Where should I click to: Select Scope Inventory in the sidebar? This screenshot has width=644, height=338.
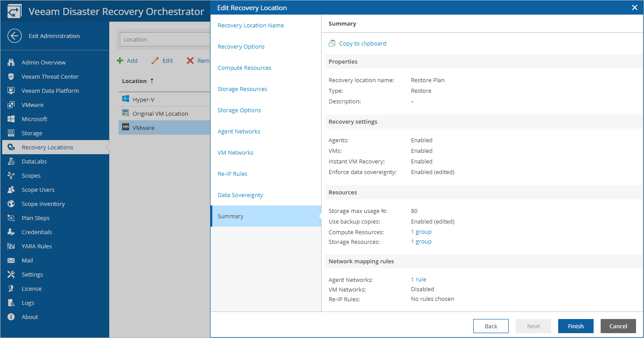43,204
